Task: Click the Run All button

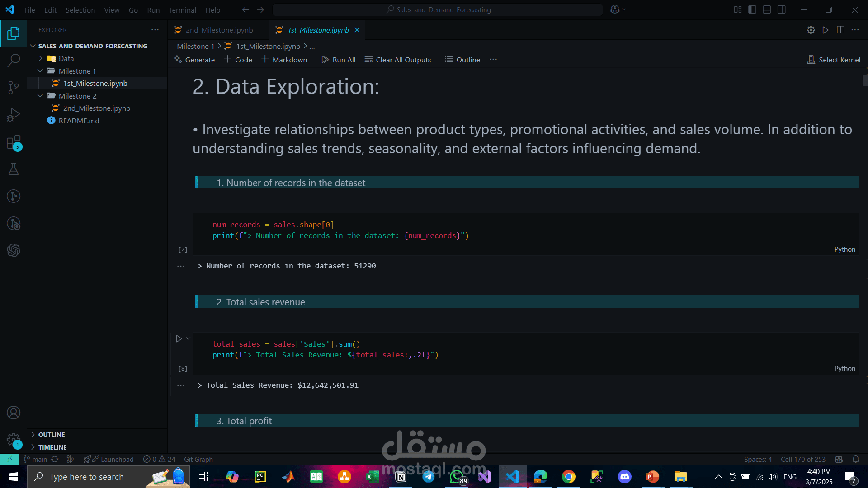Action: (339, 60)
